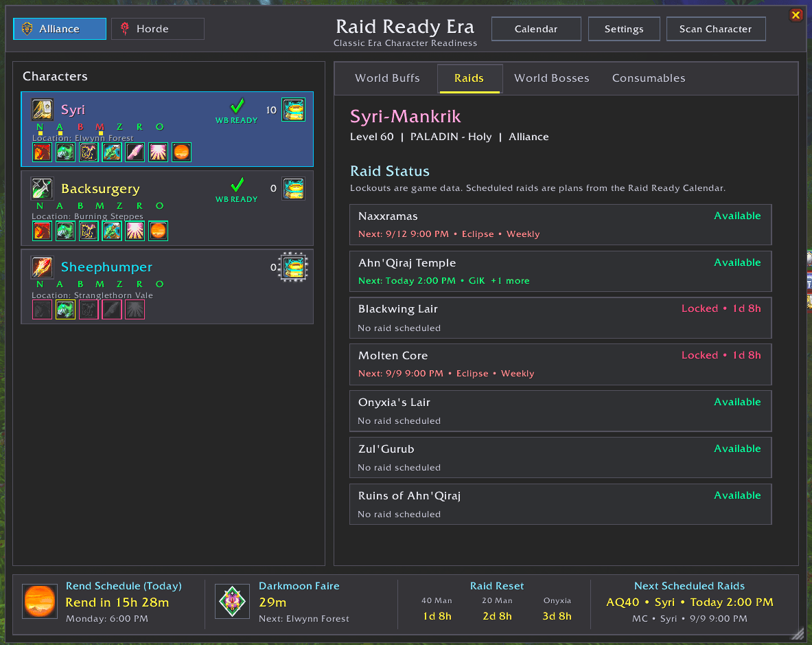Click the Zul'Gurub raid row
The height and width of the screenshot is (645, 812).
click(x=560, y=457)
